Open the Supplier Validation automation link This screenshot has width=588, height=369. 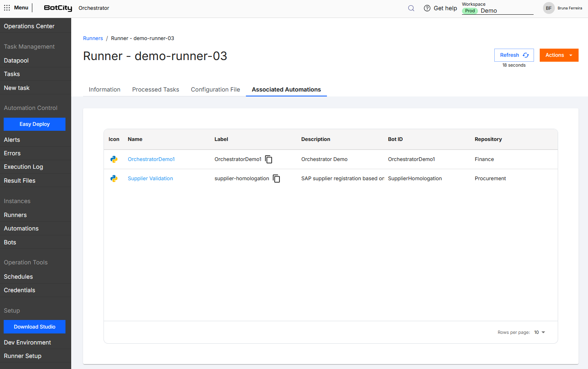point(151,179)
